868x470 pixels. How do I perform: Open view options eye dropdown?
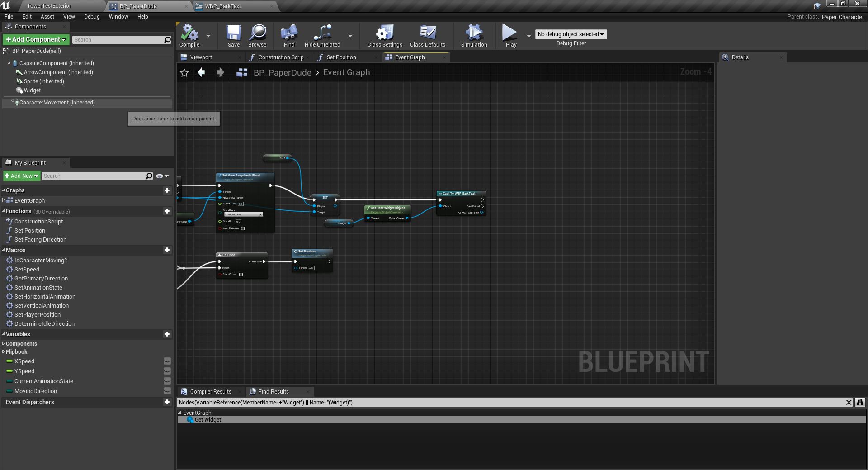(162, 176)
